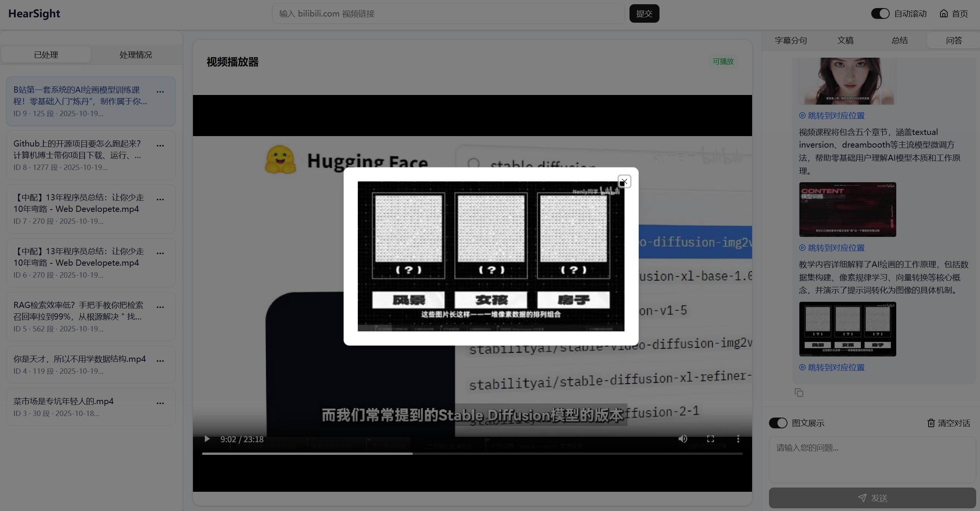Click 提交 submit button
This screenshot has height=511, width=980.
tap(644, 13)
